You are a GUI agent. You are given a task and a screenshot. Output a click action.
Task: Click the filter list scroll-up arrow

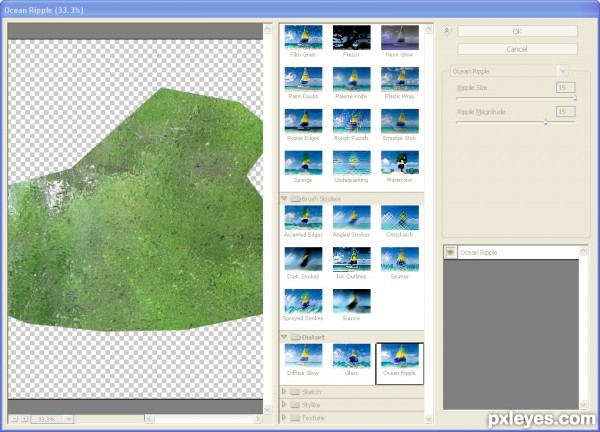(x=429, y=29)
